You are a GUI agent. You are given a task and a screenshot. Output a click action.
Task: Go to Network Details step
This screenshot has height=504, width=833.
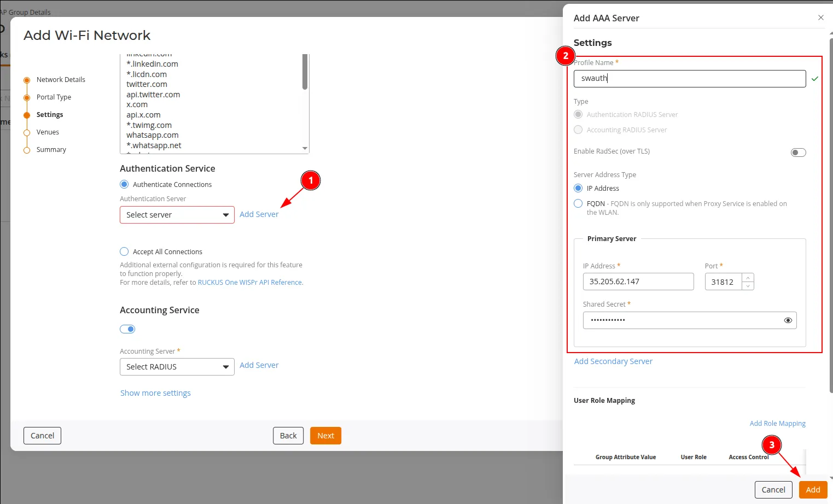coord(61,80)
